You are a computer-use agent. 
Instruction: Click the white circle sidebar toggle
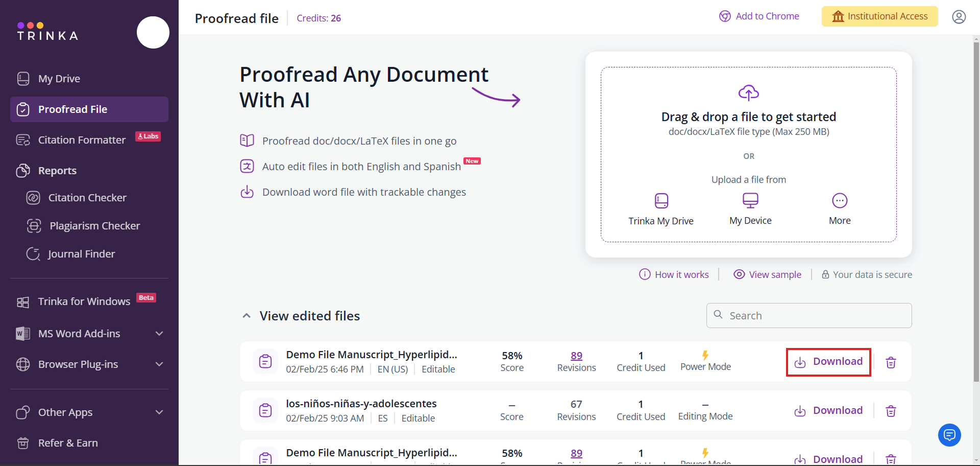coord(153,32)
